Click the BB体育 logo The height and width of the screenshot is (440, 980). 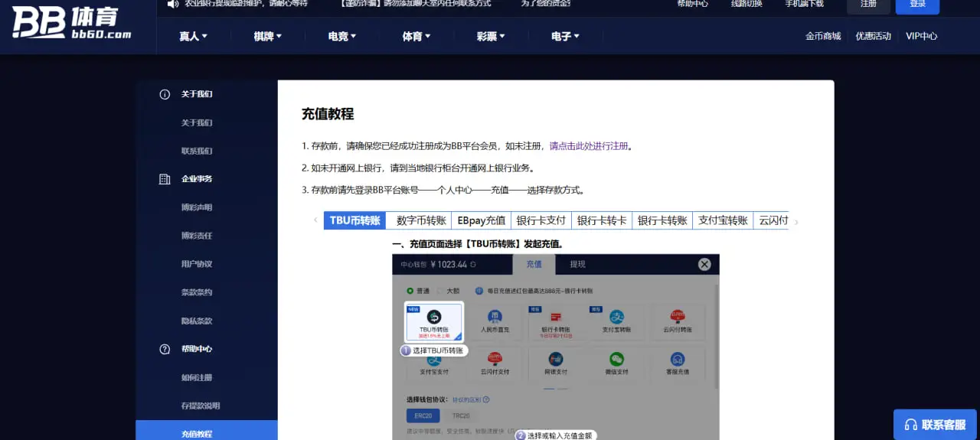(72, 23)
